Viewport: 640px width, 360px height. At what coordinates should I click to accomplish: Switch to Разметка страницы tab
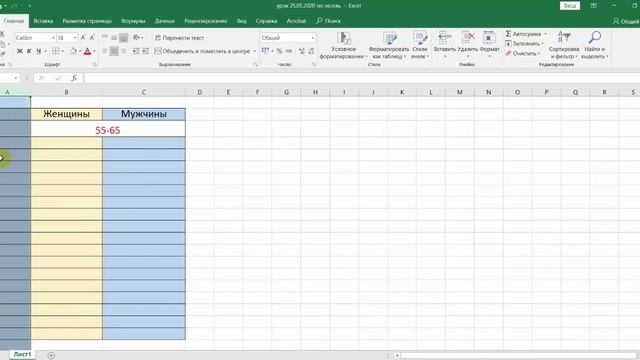click(87, 21)
